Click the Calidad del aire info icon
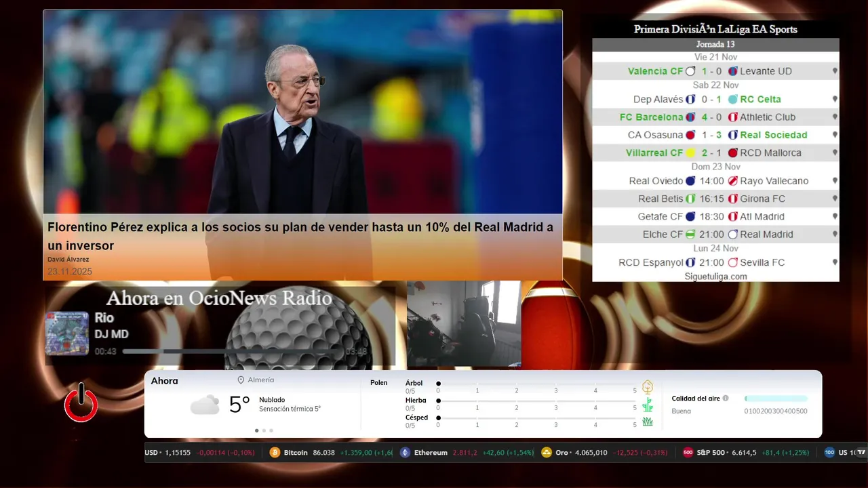This screenshot has width=868, height=488. [726, 399]
